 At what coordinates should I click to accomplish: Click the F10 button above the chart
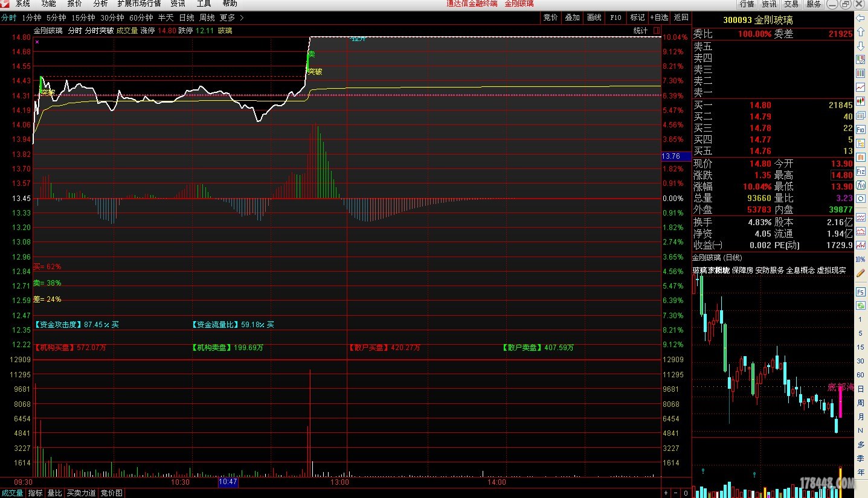pos(616,18)
